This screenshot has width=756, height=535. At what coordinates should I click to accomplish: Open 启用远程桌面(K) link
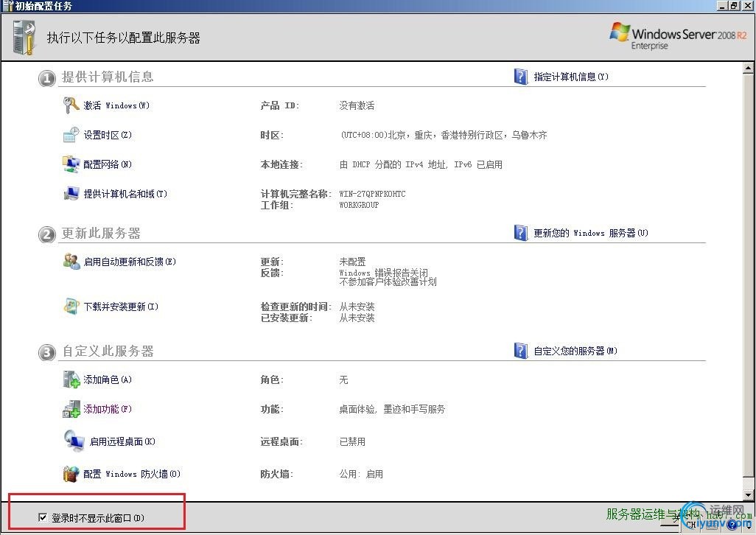[122, 441]
